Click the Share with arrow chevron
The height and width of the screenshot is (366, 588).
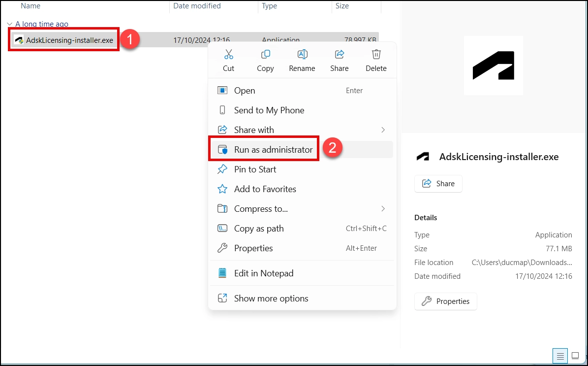(x=383, y=130)
